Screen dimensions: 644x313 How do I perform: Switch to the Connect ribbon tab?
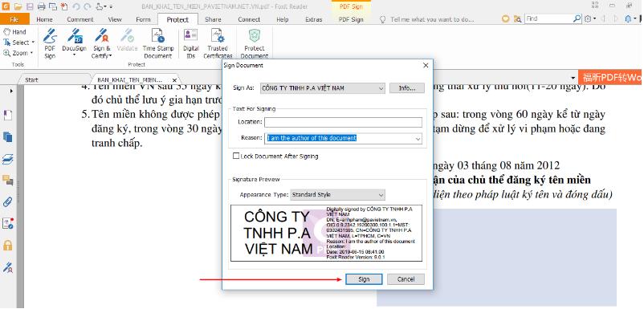(x=249, y=19)
